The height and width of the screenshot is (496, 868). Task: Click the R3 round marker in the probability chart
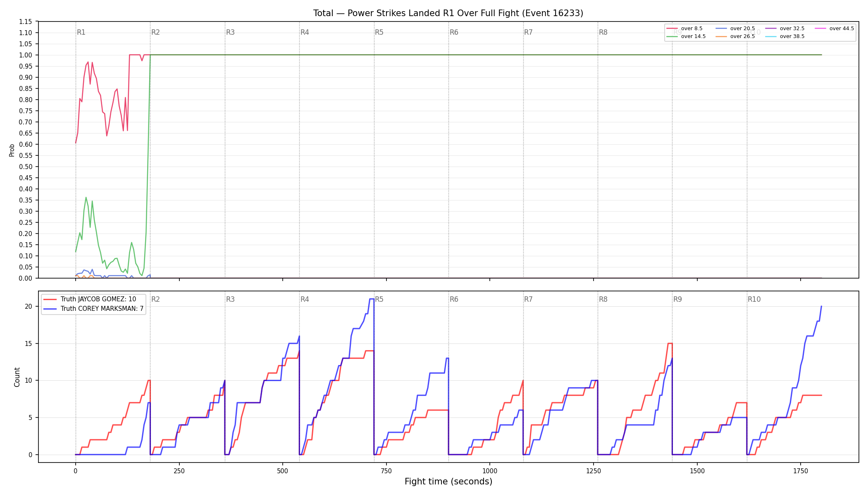(x=230, y=32)
